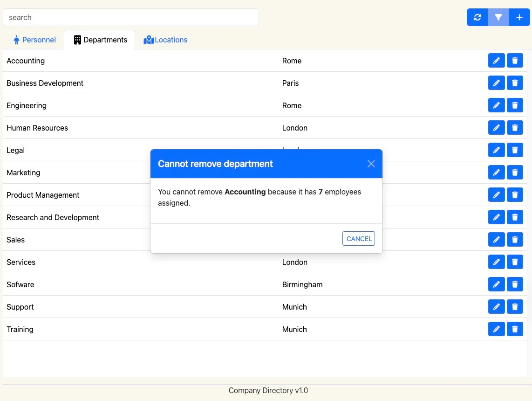The image size is (532, 401).
Task: Edit the Accounting department pencil icon
Action: [x=496, y=61]
